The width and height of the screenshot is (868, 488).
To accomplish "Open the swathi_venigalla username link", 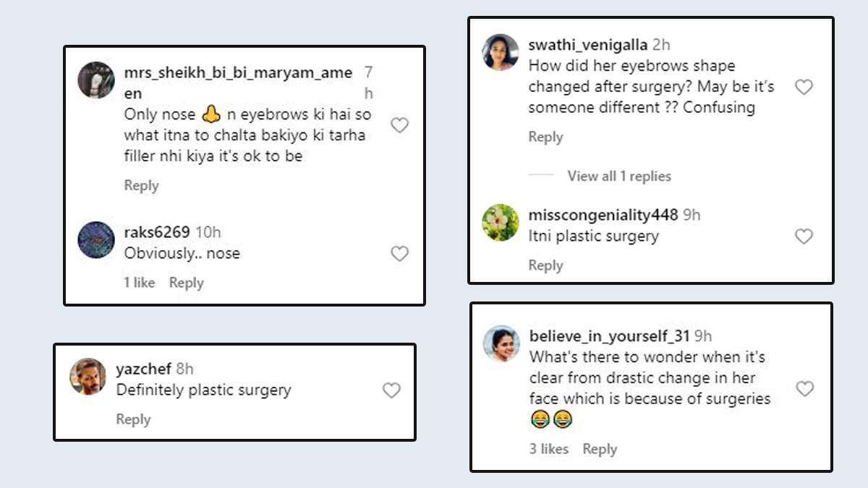I will coord(588,45).
